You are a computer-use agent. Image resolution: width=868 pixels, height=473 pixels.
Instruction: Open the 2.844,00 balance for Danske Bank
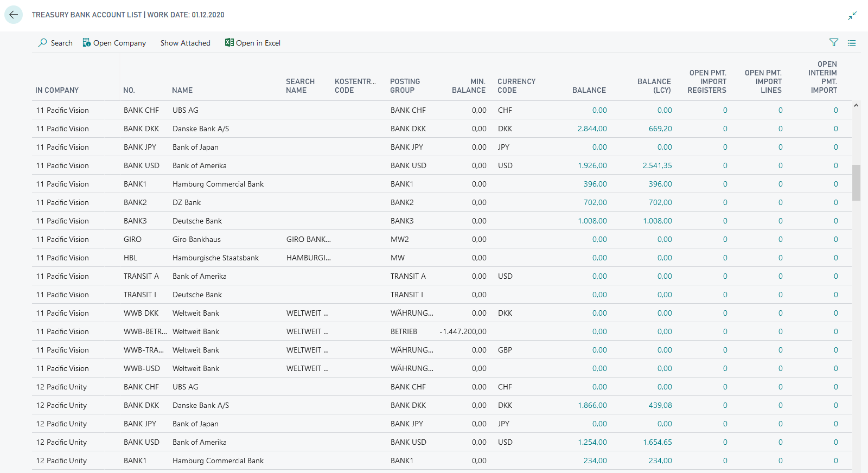tap(592, 129)
